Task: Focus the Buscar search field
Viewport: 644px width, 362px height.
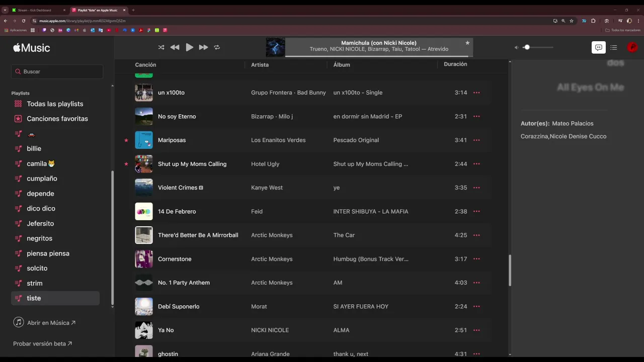Action: pos(57,71)
